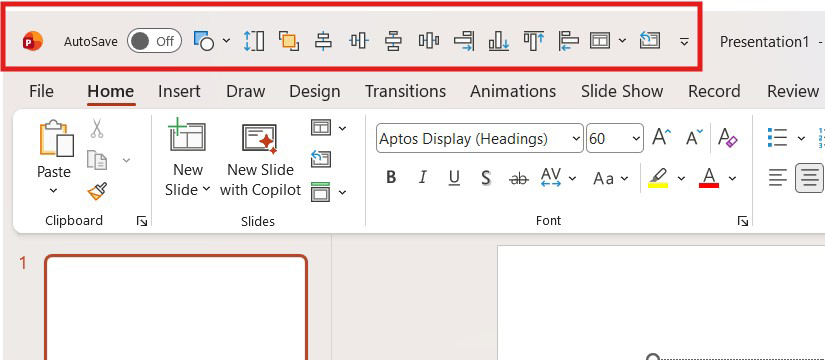
Task: Expand Layout dropdown arrow in Quick Access Toolbar
Action: (x=622, y=41)
